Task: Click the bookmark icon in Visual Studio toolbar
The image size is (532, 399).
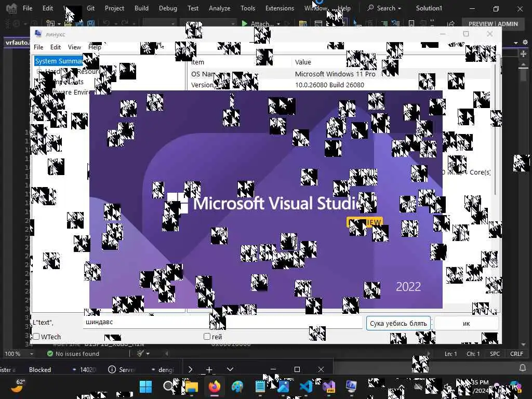Action: click(411, 23)
